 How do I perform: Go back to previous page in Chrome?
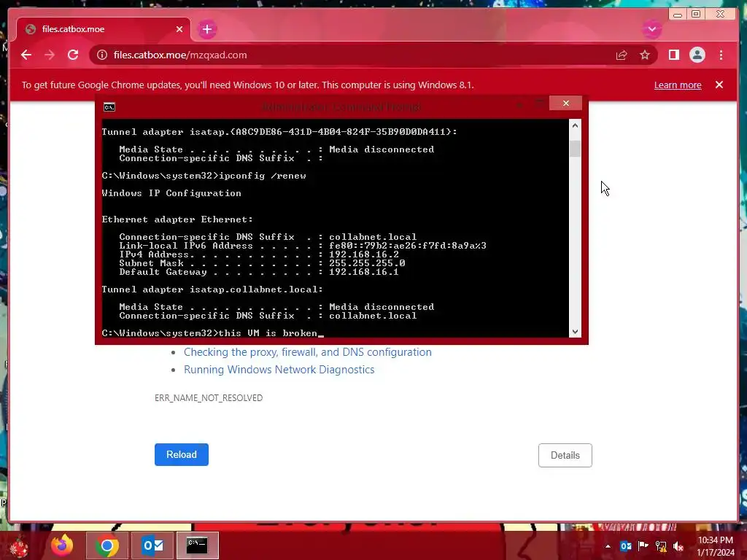(26, 55)
